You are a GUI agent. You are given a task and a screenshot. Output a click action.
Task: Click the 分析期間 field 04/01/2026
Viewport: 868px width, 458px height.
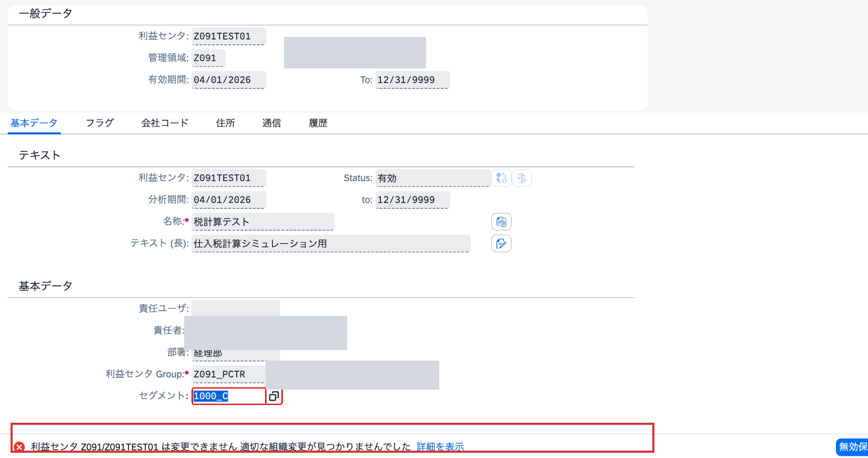[x=229, y=200]
